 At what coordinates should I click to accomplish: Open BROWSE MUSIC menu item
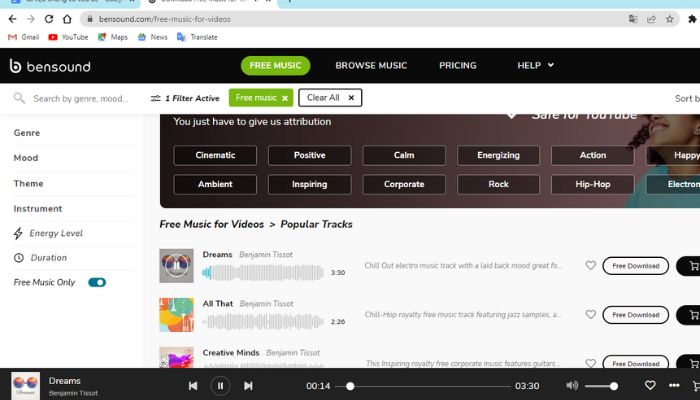pos(371,65)
